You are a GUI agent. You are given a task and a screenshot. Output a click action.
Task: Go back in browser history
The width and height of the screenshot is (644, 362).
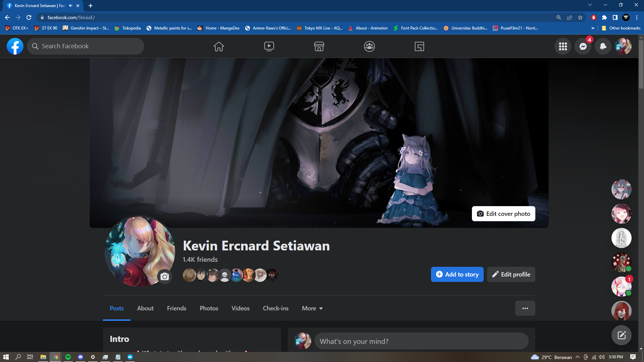(7, 17)
